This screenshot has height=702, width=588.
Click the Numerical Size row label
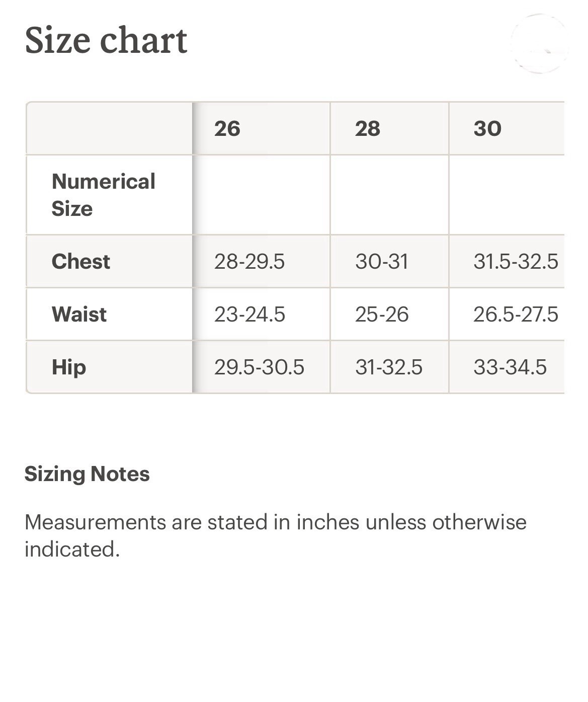pos(109,195)
